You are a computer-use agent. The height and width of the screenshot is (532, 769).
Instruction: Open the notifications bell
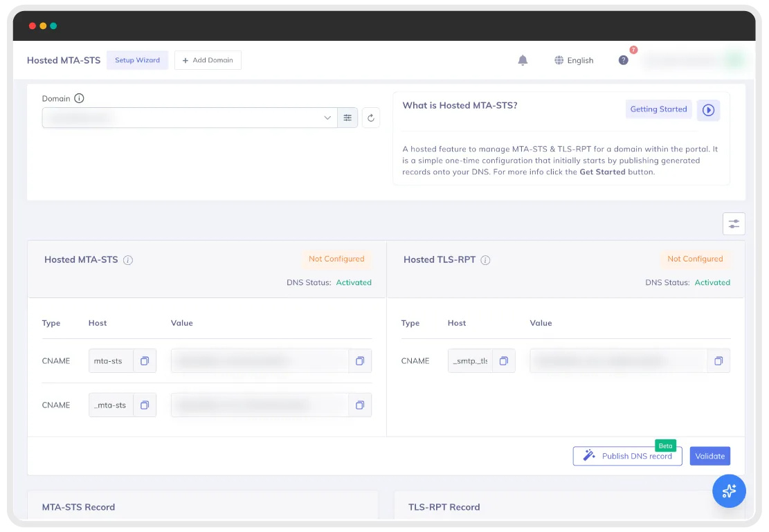[523, 60]
